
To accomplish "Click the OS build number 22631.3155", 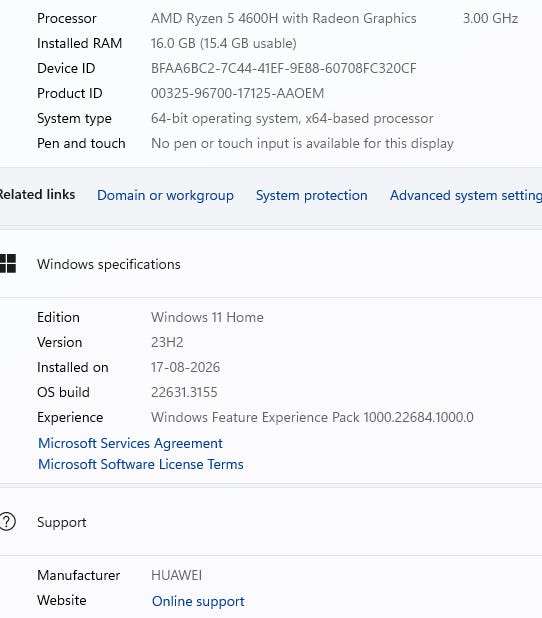I will [184, 392].
